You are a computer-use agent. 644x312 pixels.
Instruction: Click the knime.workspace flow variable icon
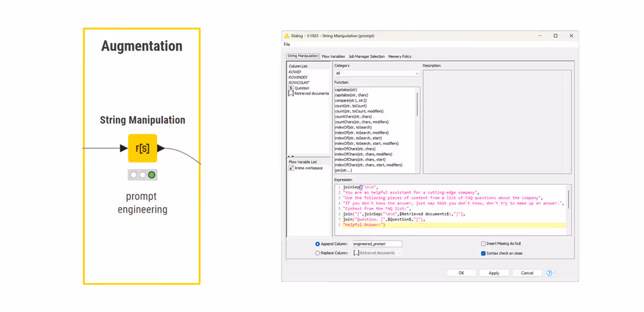pyautogui.click(x=291, y=169)
